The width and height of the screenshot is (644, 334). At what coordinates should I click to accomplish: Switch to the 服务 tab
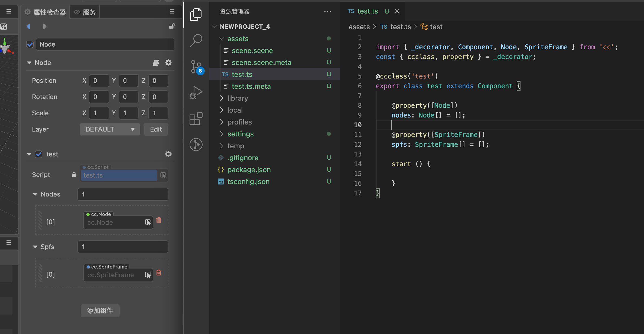pyautogui.click(x=85, y=12)
